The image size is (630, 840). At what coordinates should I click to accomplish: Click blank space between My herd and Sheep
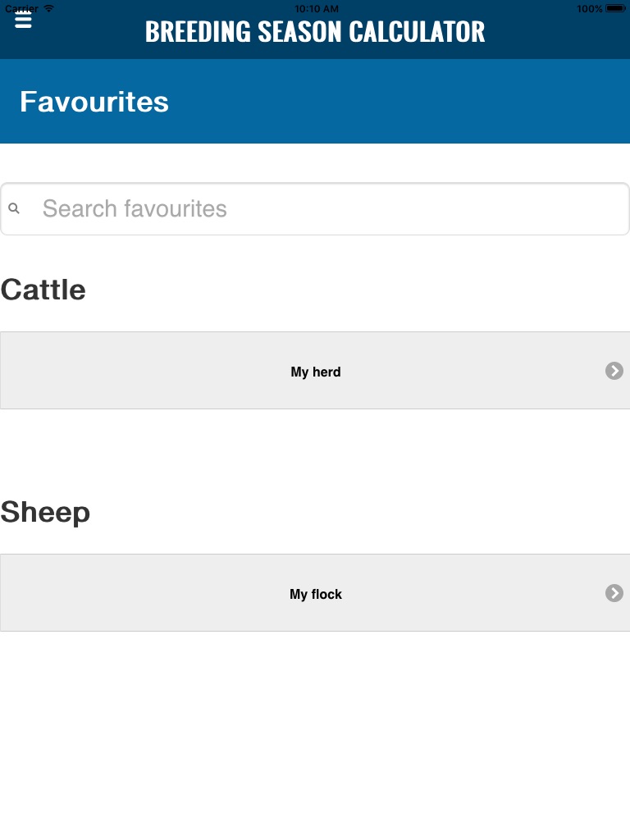315,450
